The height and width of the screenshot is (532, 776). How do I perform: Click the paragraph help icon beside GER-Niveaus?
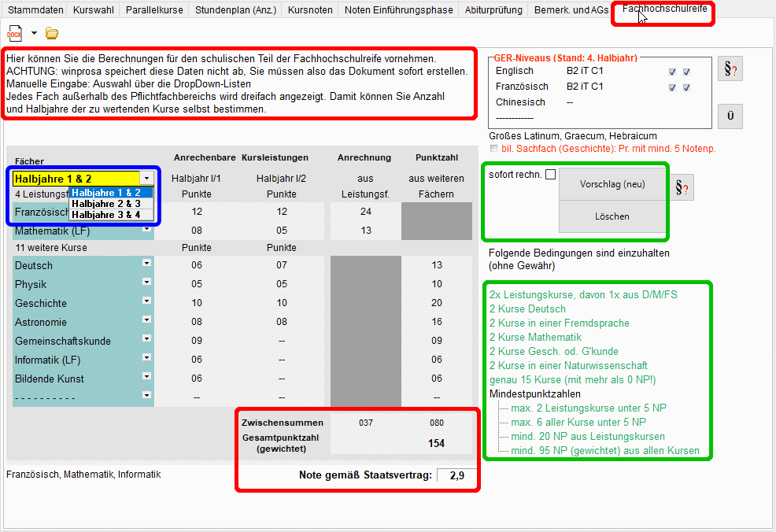pos(730,69)
